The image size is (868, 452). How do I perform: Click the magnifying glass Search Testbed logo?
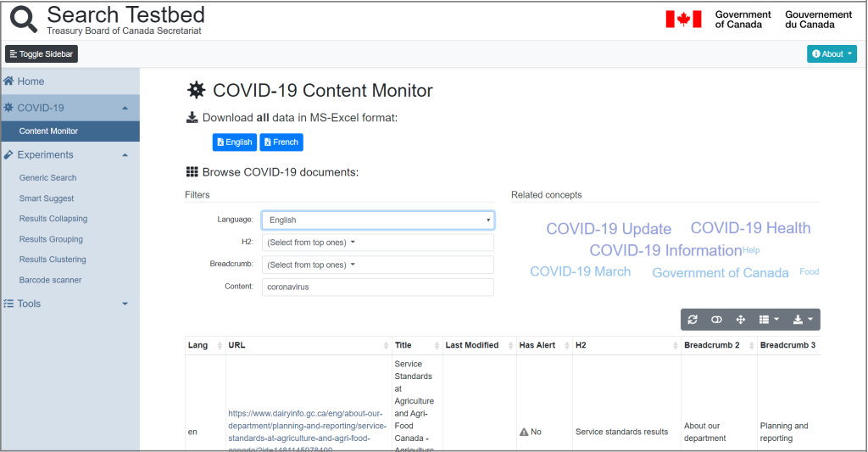[x=23, y=20]
